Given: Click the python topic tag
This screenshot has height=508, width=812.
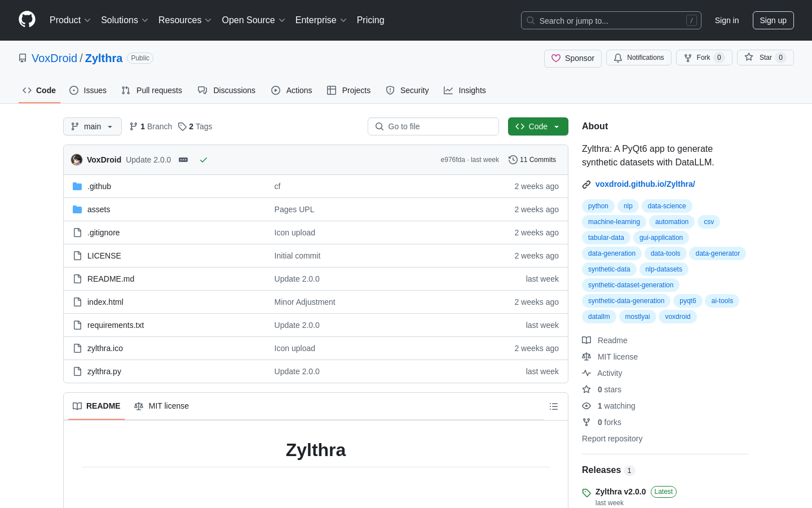Looking at the screenshot, I should tap(598, 206).
